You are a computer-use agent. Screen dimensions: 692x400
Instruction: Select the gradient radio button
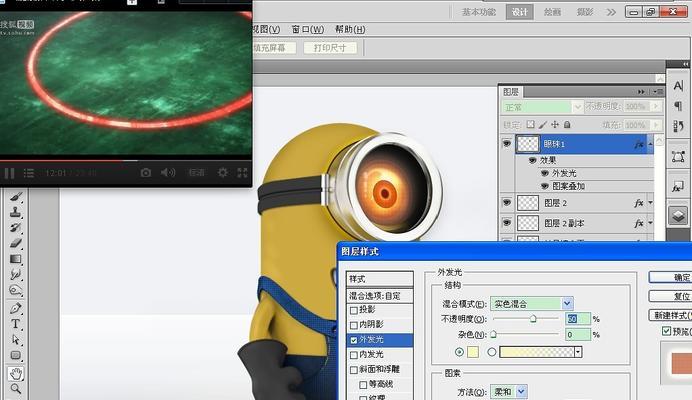click(x=492, y=352)
